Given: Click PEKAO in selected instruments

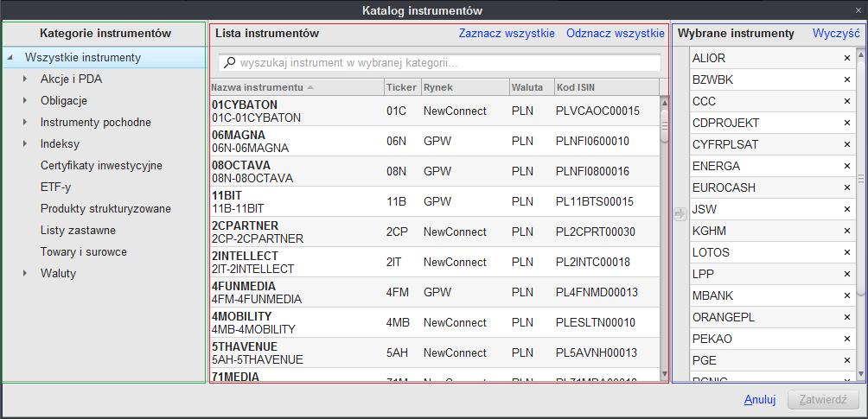Looking at the screenshot, I should 712,339.
